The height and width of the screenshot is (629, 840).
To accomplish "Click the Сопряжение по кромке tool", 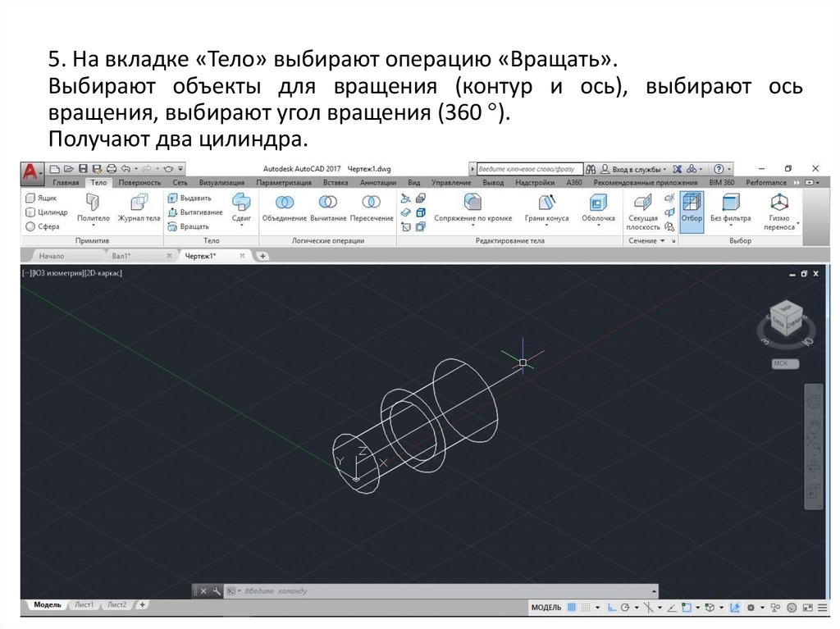I will (x=473, y=207).
